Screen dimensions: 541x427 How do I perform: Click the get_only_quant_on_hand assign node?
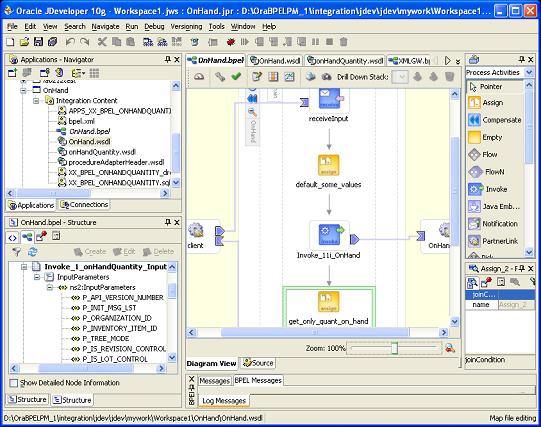(328, 302)
